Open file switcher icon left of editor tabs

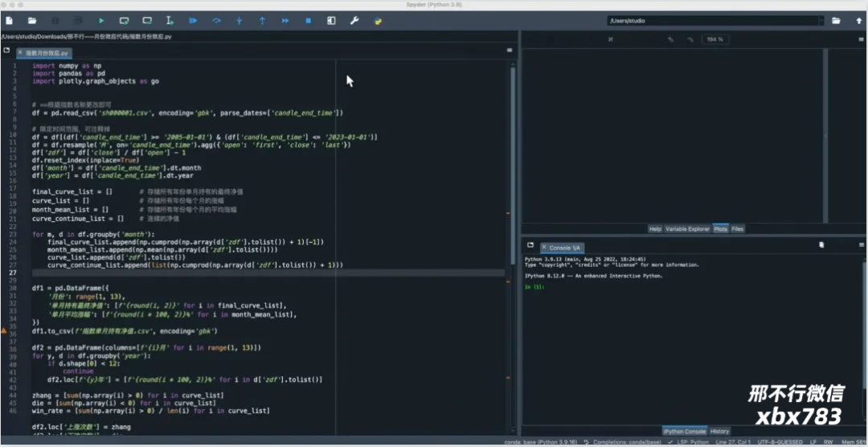click(6, 50)
